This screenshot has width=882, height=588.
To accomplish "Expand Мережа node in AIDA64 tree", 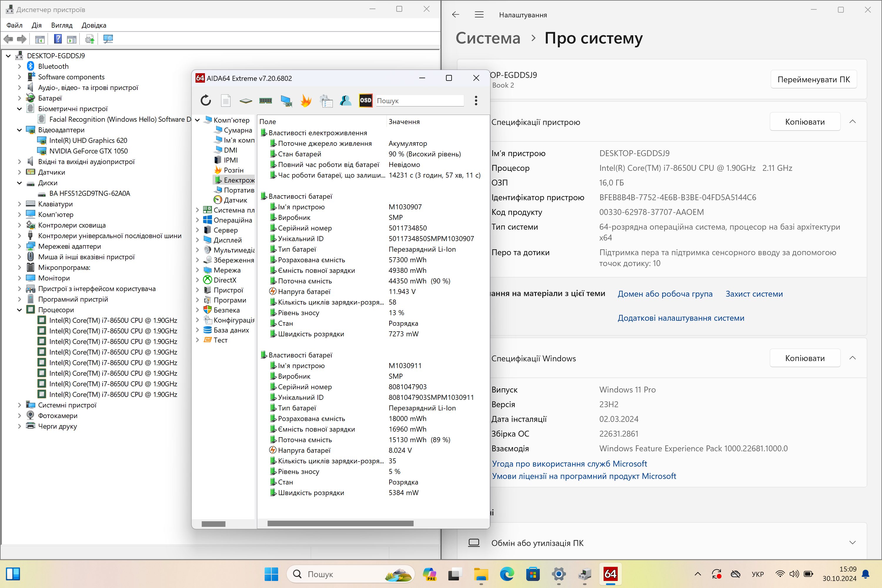I will [x=197, y=270].
